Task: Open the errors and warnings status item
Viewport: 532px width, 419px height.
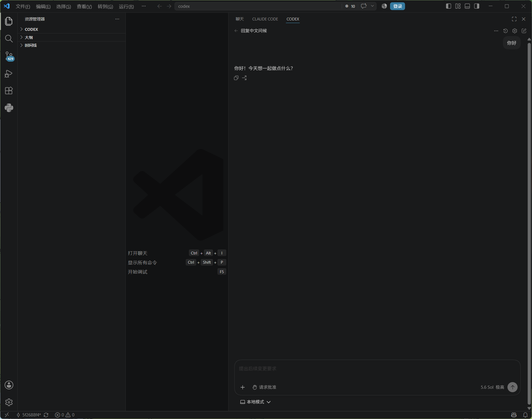Action: (65, 415)
